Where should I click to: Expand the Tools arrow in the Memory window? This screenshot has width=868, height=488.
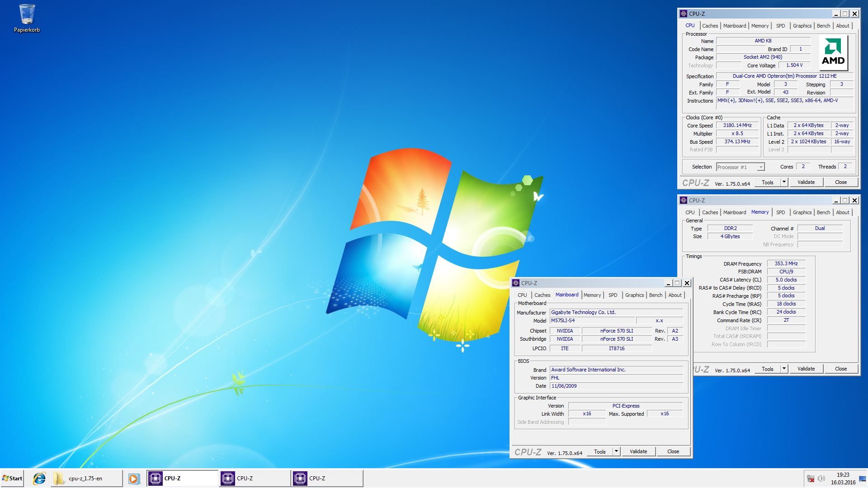click(784, 369)
